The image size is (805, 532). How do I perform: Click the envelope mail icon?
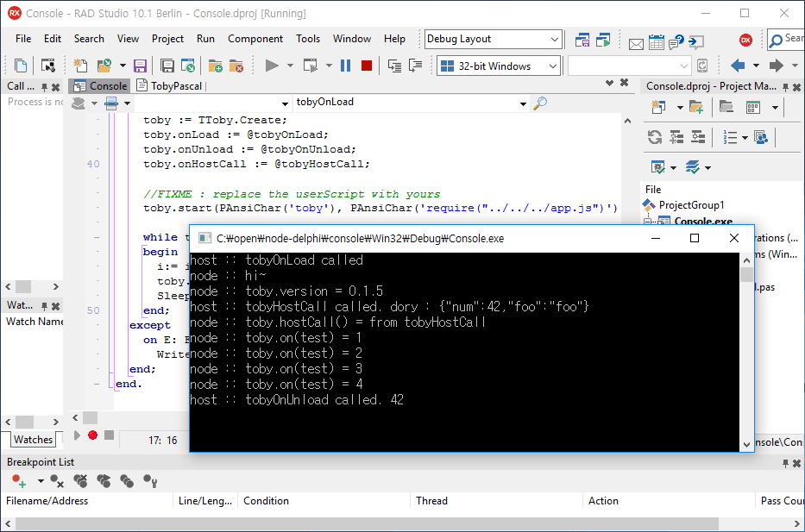click(636, 44)
